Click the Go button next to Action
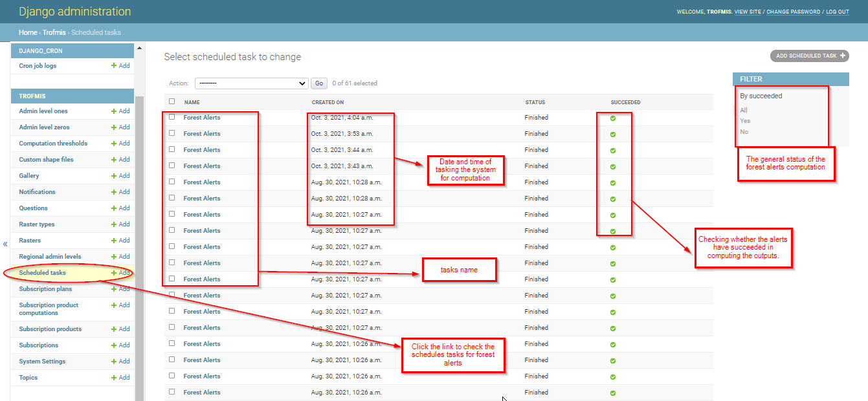This screenshot has height=401, width=868. coord(319,83)
